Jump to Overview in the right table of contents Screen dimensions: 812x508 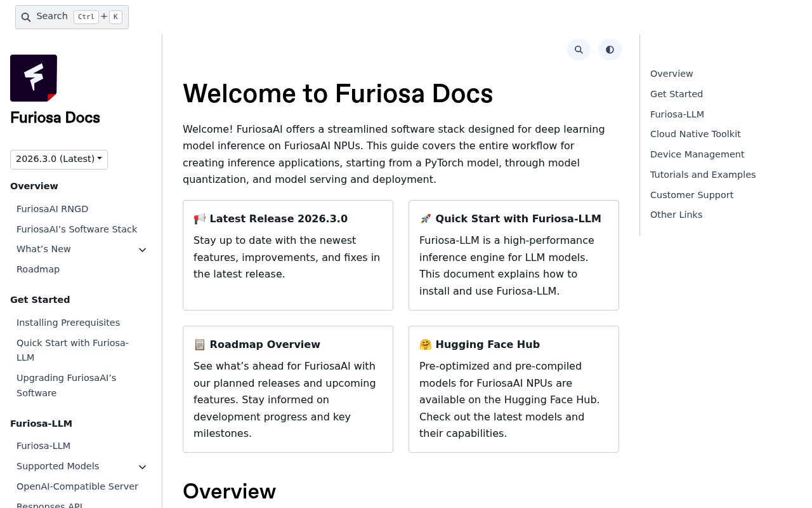pos(672,74)
